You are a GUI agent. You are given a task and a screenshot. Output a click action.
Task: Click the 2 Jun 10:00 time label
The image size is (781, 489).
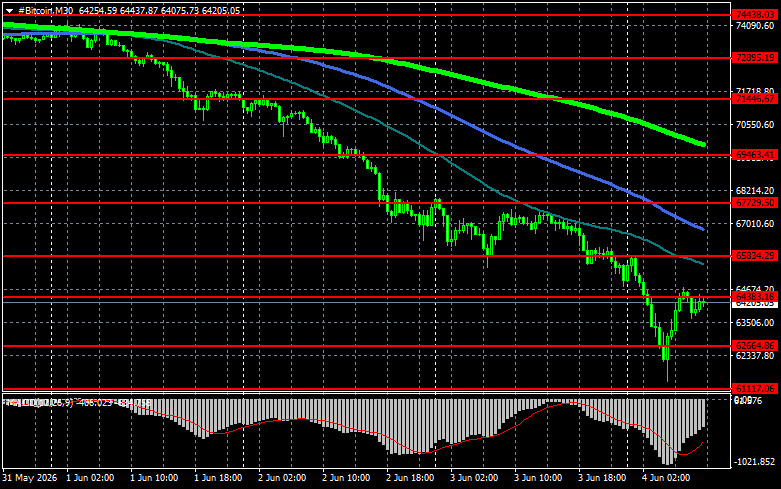coord(346,478)
